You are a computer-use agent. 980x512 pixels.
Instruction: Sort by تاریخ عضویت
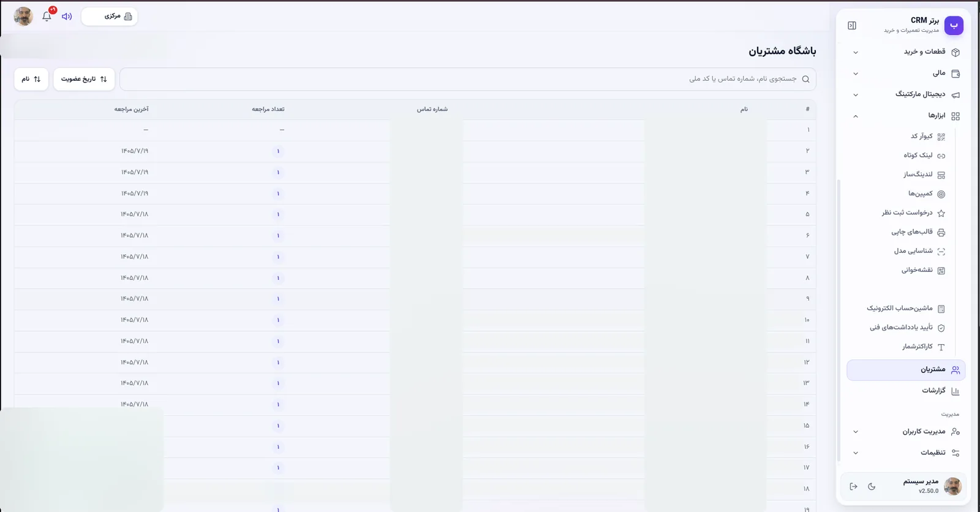pyautogui.click(x=84, y=79)
